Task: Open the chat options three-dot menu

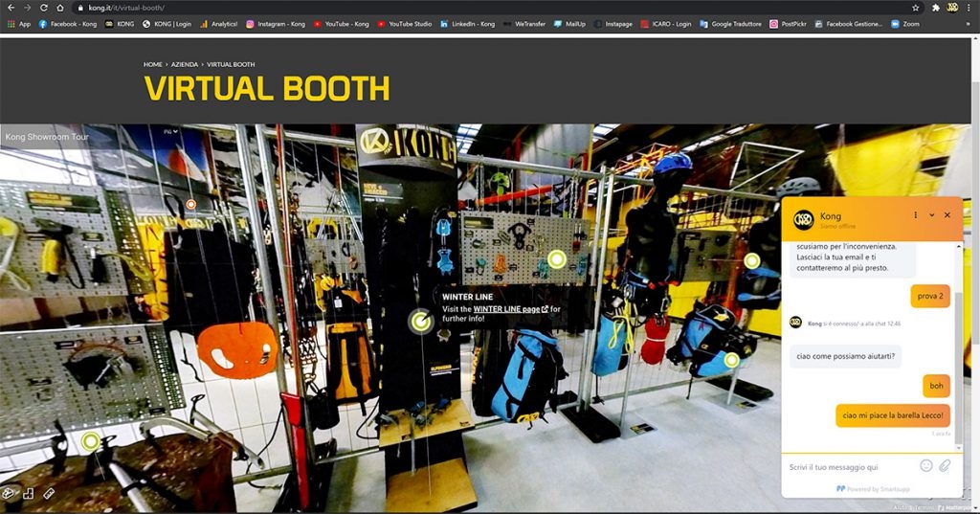Action: tap(915, 215)
